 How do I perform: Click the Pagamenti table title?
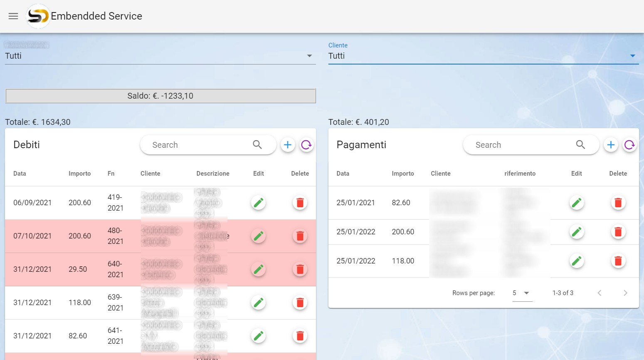pos(361,145)
